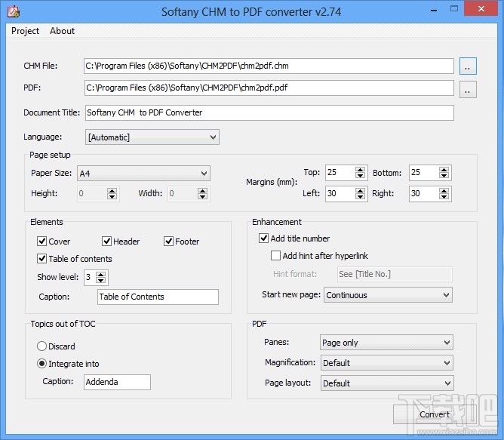Increase the Height value
Image resolution: width=504 pixels, height=440 pixels.
(x=112, y=191)
